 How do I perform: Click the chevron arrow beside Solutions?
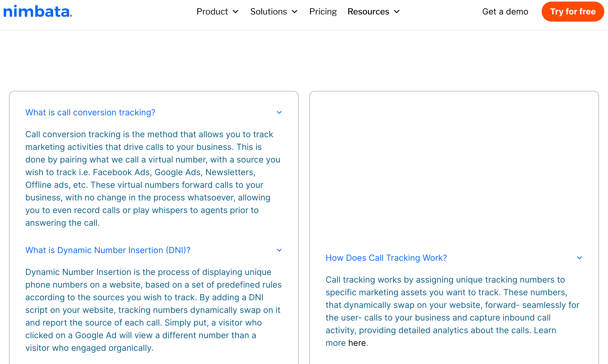(x=295, y=12)
